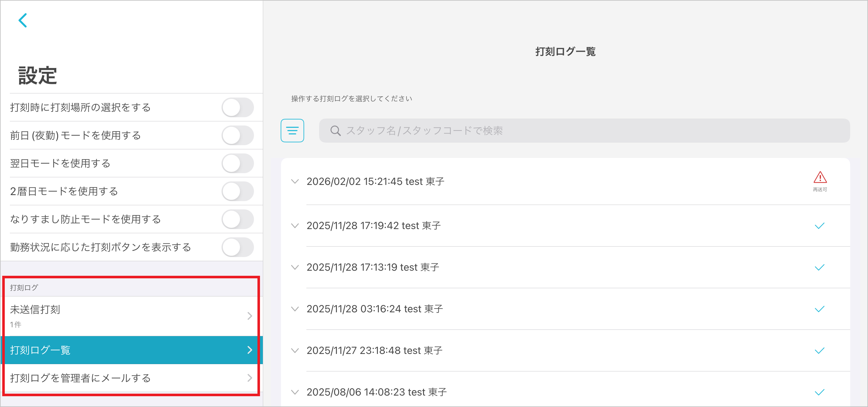Expand the 2026/02/02 15:21:45 log entry

295,182
